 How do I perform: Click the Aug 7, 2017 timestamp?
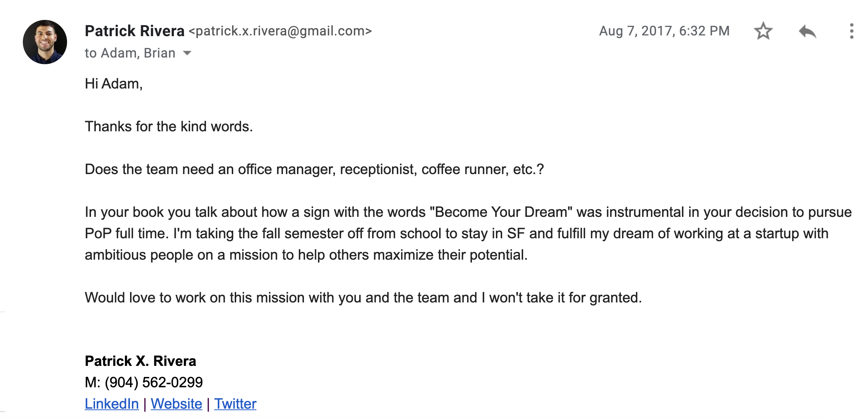(x=664, y=31)
